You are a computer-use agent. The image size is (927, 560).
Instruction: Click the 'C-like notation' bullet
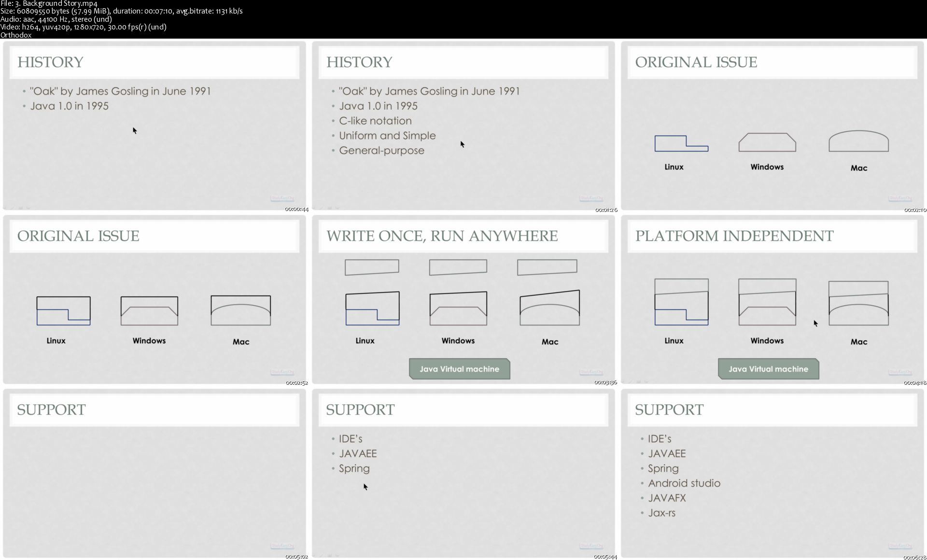click(x=375, y=121)
